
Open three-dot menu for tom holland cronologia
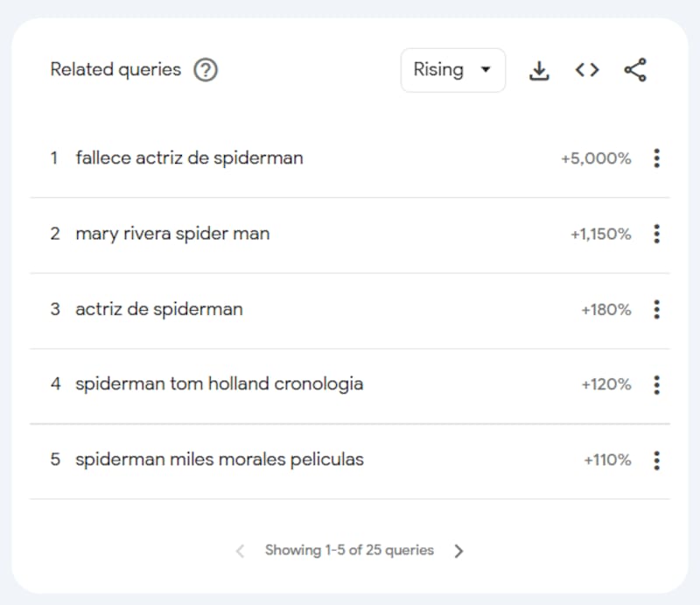(657, 384)
